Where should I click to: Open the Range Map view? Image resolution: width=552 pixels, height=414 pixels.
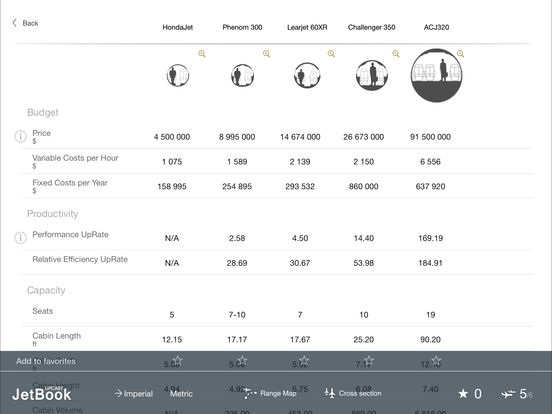[x=270, y=393]
